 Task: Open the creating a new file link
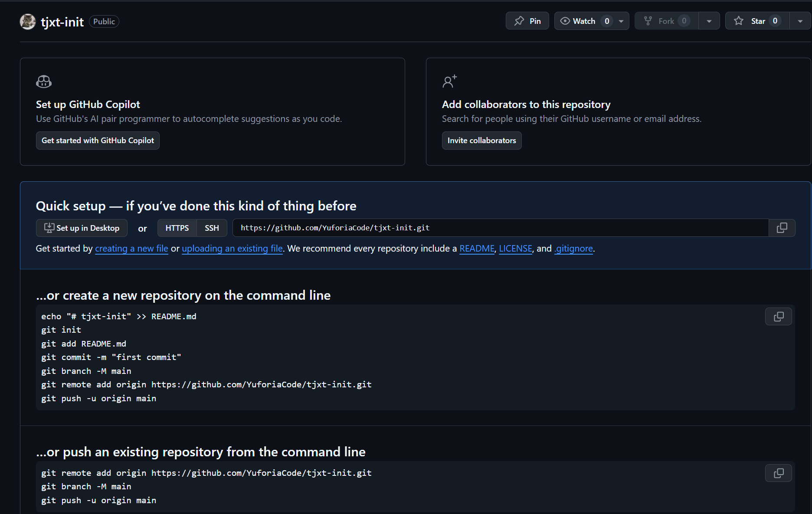(131, 249)
